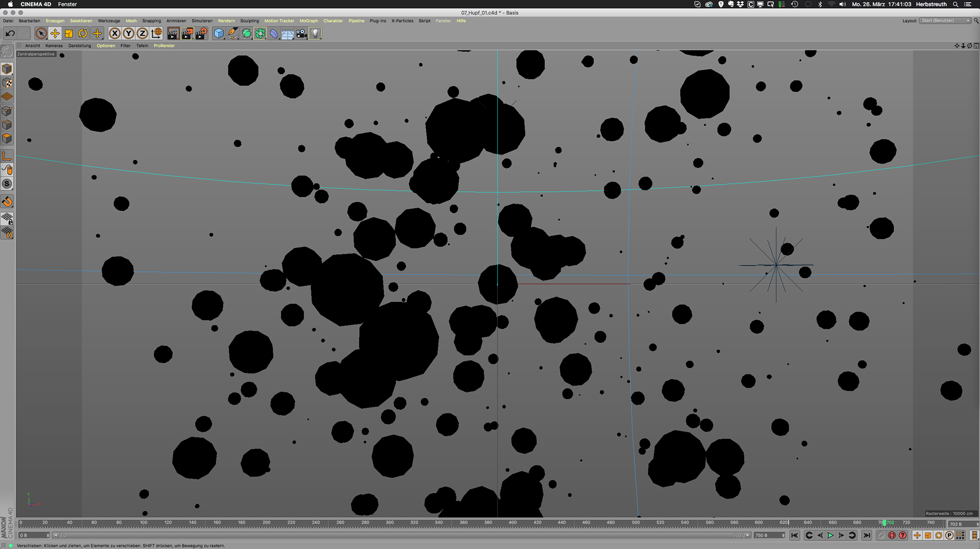
Task: Click the Undo arrow icon
Action: 10,34
